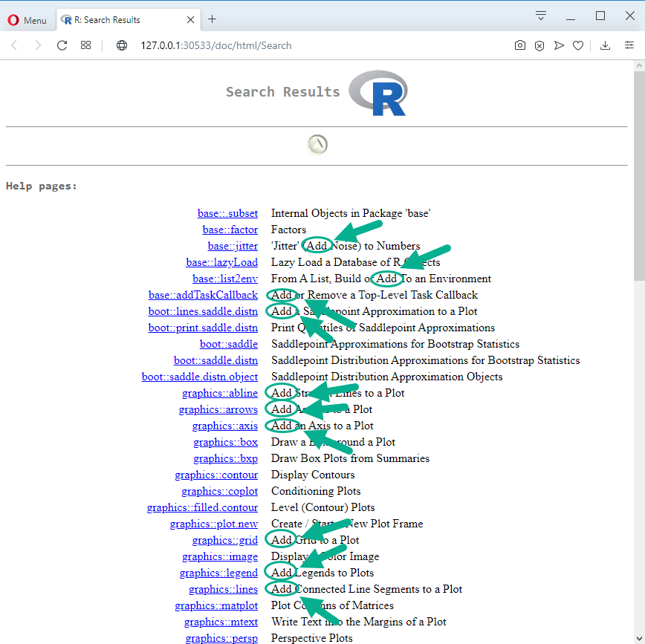Open the graphics::coplot link

(220, 492)
